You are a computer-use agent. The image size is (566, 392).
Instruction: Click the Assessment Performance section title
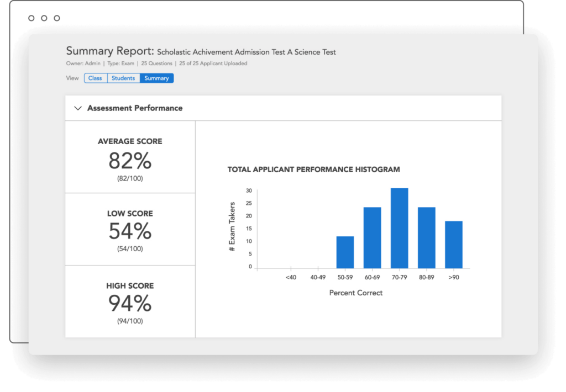click(135, 108)
